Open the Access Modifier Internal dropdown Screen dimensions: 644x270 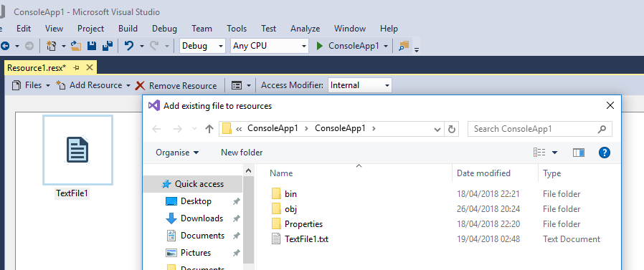pos(360,85)
